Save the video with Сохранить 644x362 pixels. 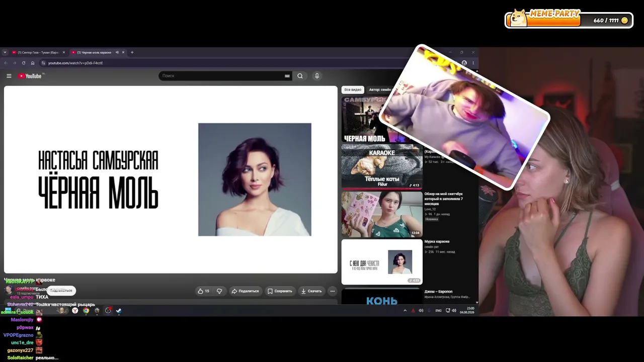(x=280, y=291)
